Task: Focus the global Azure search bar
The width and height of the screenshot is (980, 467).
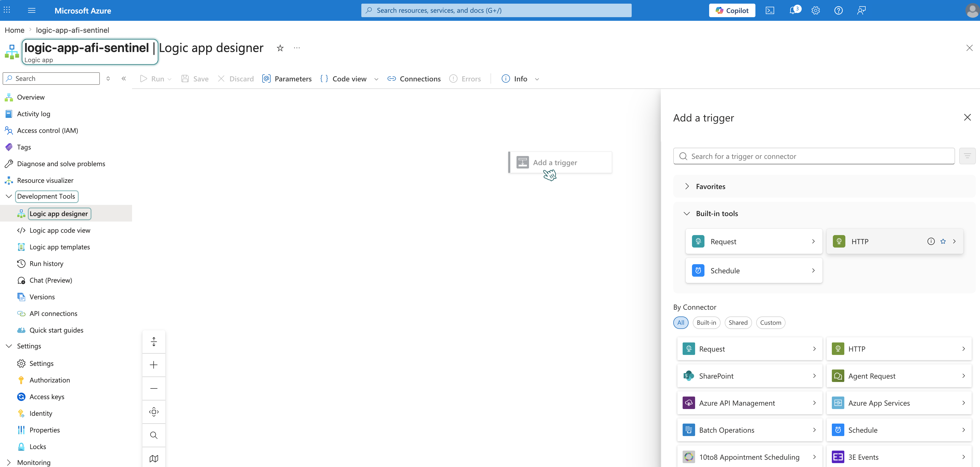Action: coord(496,10)
